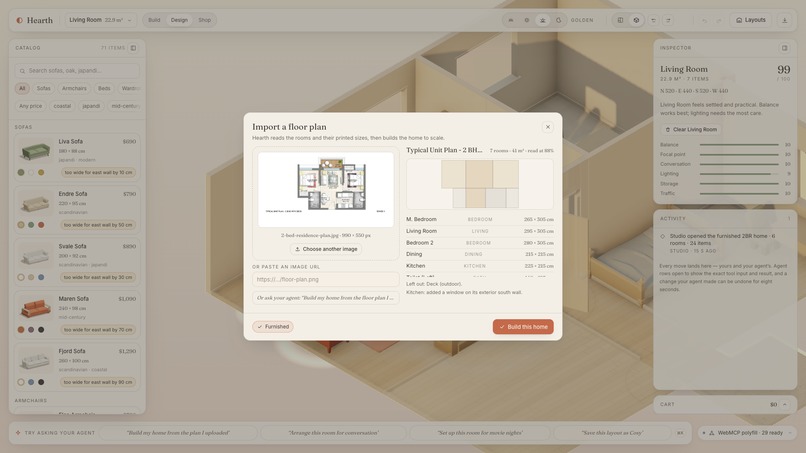Click rotate view right icon
This screenshot has width=806, height=453.
668,20
